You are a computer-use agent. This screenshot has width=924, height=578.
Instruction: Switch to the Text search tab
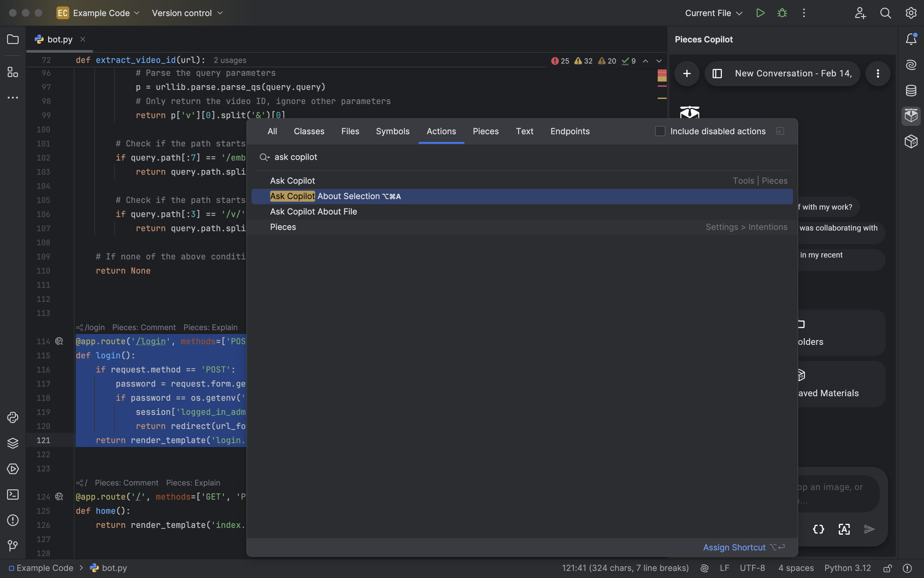coord(525,131)
